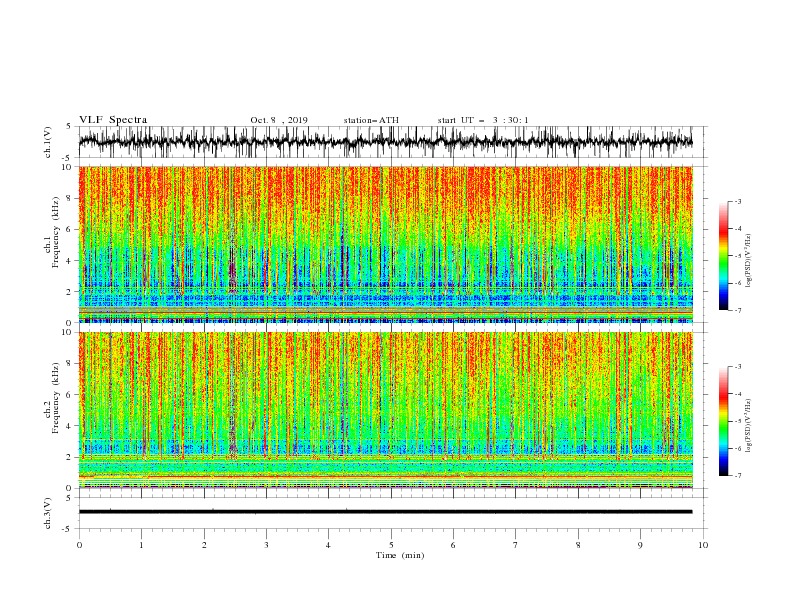
Task: Click the "-3" label on ch.1 color bar
Action: coord(737,202)
